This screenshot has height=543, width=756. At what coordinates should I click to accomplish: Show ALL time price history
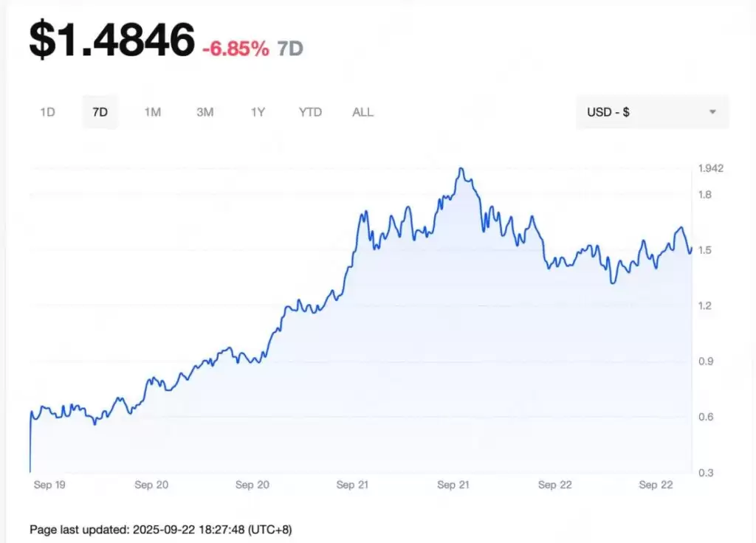tap(362, 112)
